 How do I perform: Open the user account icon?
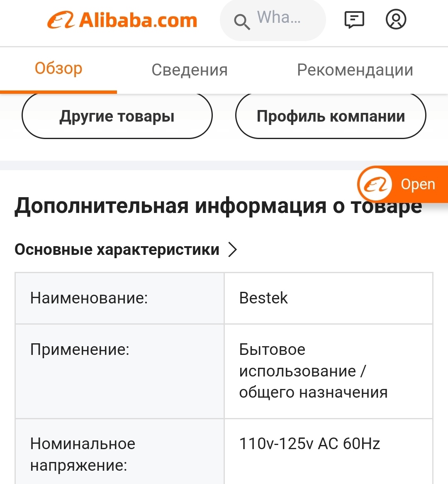396,20
